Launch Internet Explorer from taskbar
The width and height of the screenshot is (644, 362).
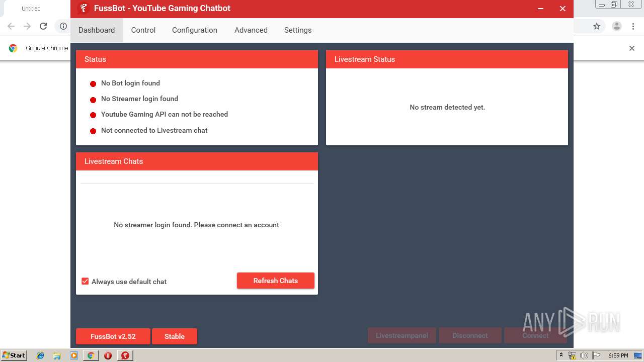coord(40,355)
